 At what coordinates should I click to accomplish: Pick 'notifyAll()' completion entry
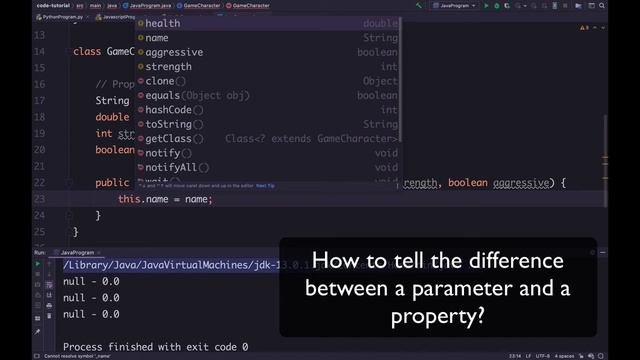click(268, 167)
